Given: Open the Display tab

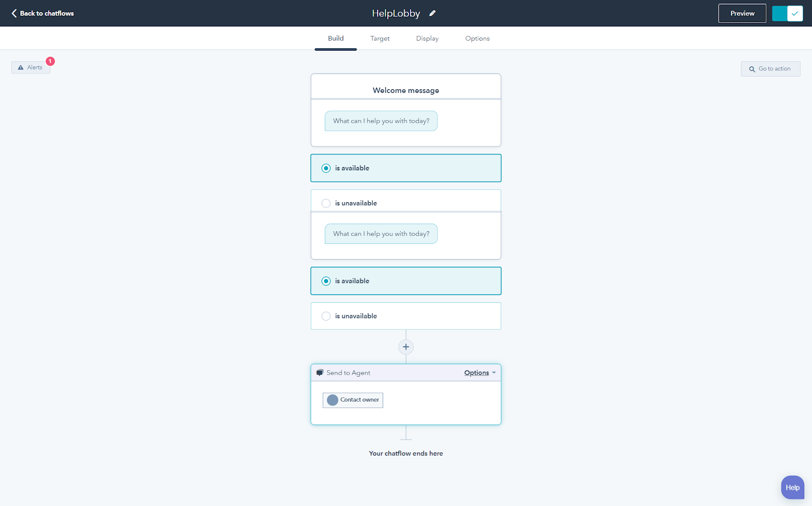Looking at the screenshot, I should coord(426,38).
